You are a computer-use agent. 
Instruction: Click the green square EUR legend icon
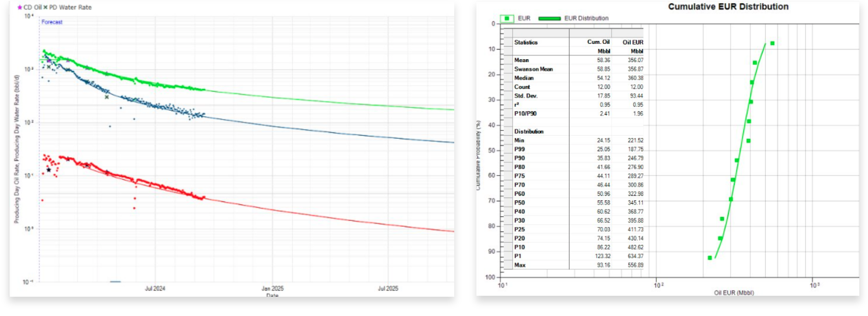507,18
